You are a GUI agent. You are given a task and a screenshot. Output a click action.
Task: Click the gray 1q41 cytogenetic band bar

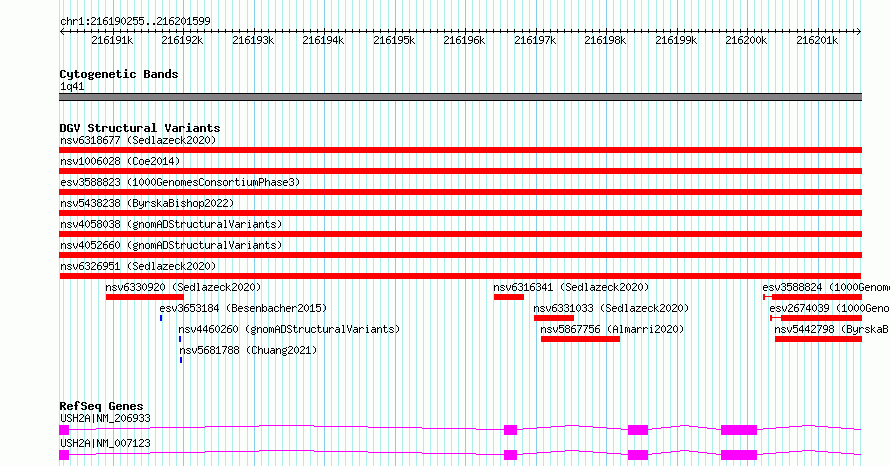[460, 97]
